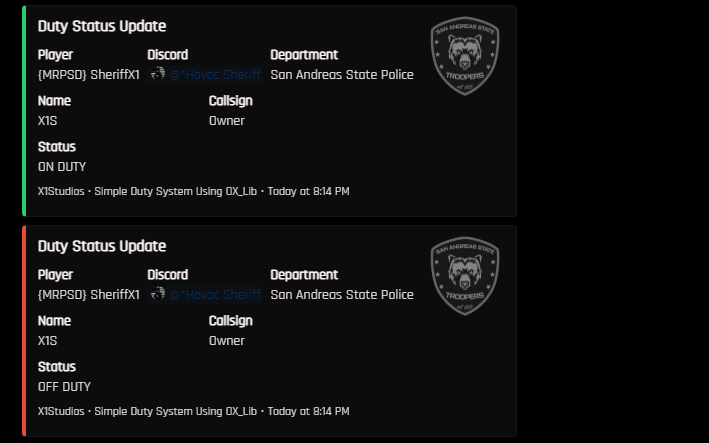
Task: Click the @Havoc Sheriff mention in OFF DUTY embed
Action: click(x=214, y=294)
